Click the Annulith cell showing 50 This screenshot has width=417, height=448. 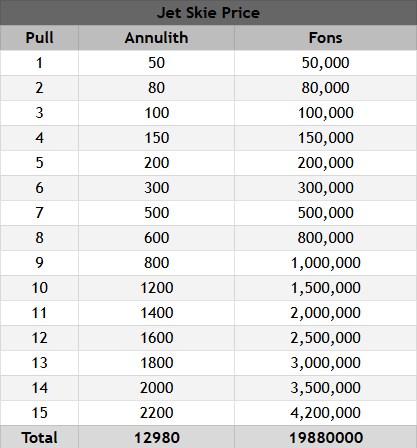click(x=156, y=63)
